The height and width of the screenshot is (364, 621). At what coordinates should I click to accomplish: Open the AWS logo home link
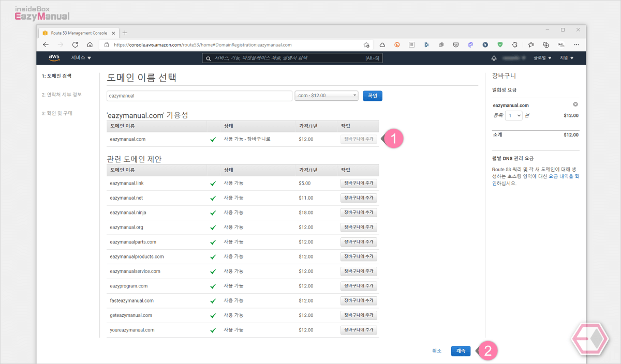click(x=55, y=57)
